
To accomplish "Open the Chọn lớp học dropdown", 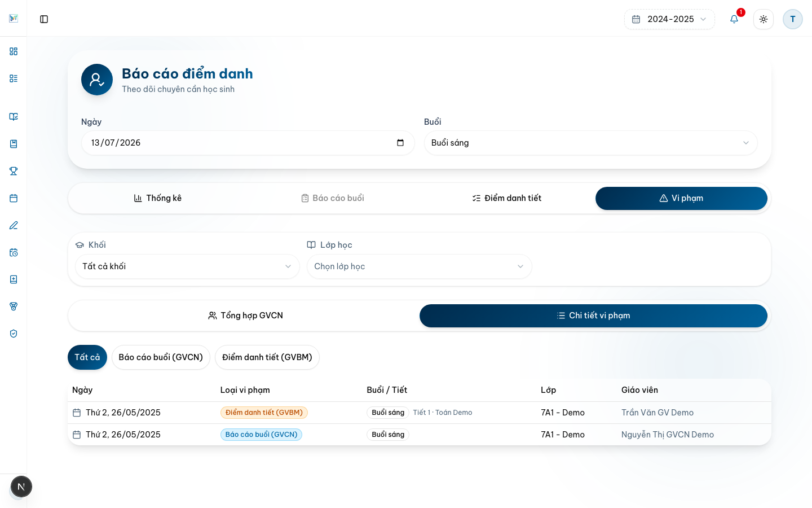I will tap(419, 266).
